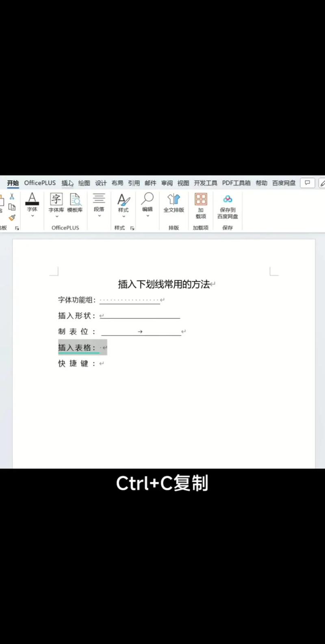Expand the 字体库 dropdown arrow
This screenshot has width=325, height=644.
[x=56, y=216]
